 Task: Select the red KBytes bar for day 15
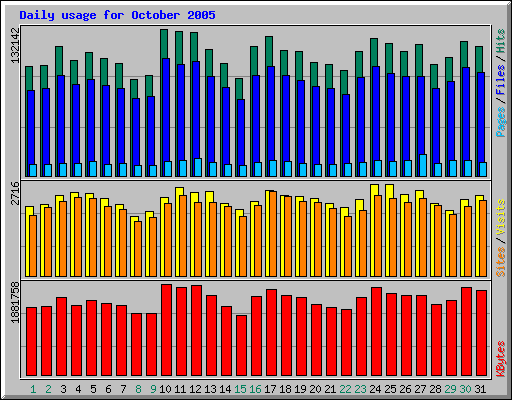coord(241,345)
